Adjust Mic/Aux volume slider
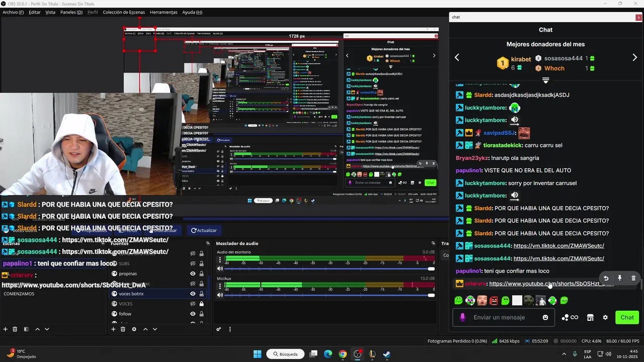Viewport: 644px width, 362px height. 330,295
